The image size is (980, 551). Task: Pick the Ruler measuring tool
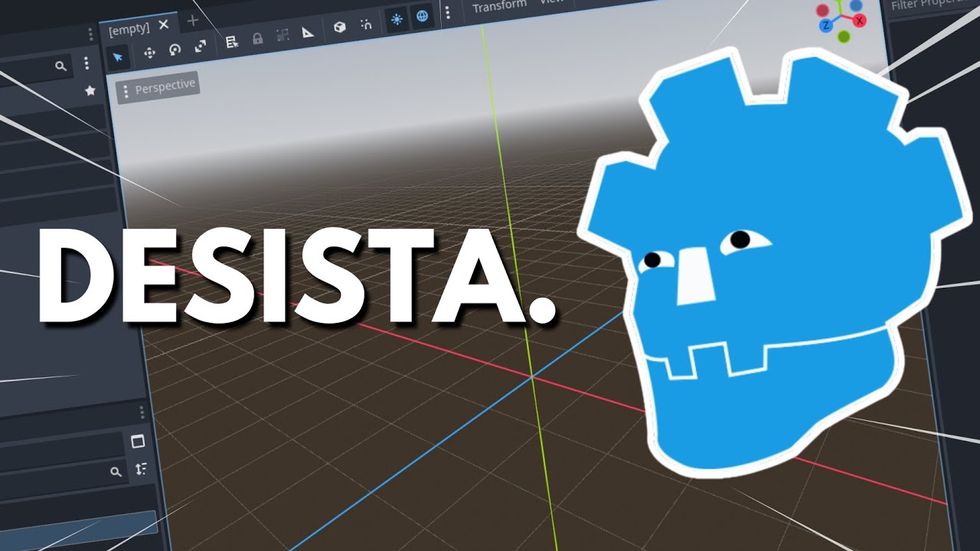tap(308, 31)
